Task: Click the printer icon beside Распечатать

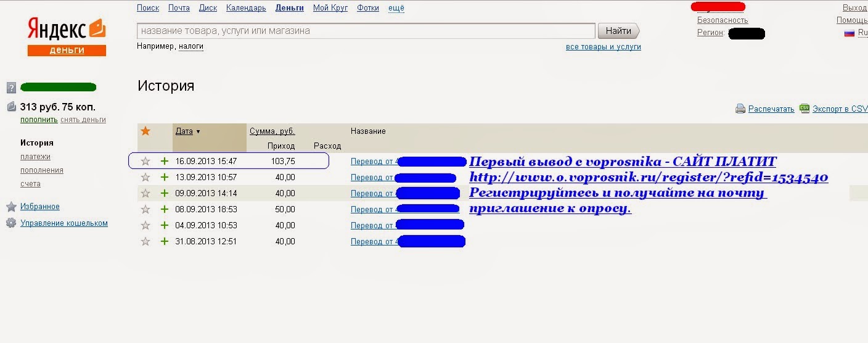Action: tap(740, 109)
